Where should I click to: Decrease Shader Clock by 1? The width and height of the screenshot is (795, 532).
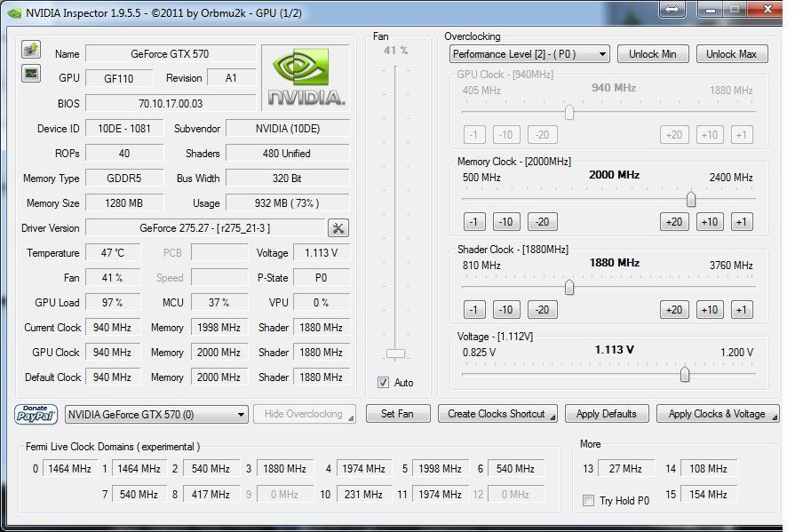[x=474, y=310]
